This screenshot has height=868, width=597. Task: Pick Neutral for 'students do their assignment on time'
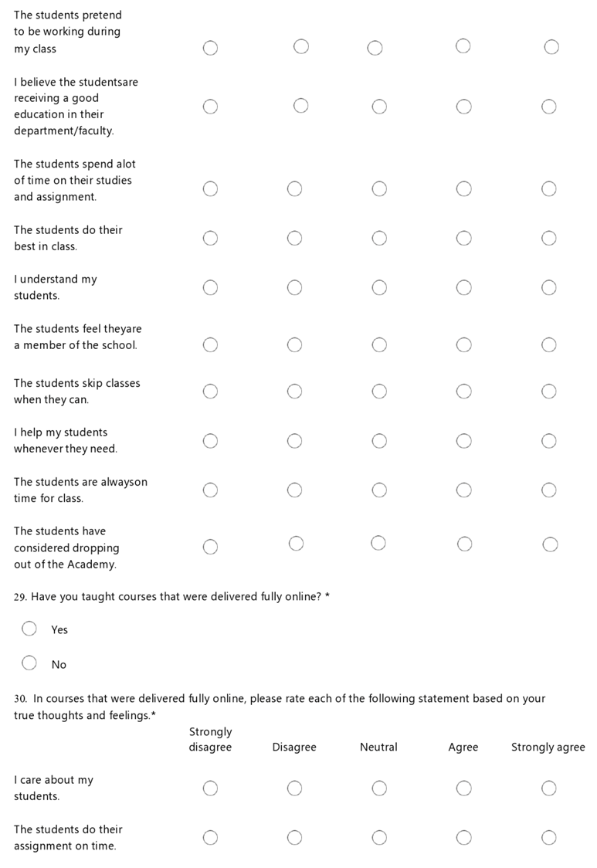pyautogui.click(x=379, y=837)
